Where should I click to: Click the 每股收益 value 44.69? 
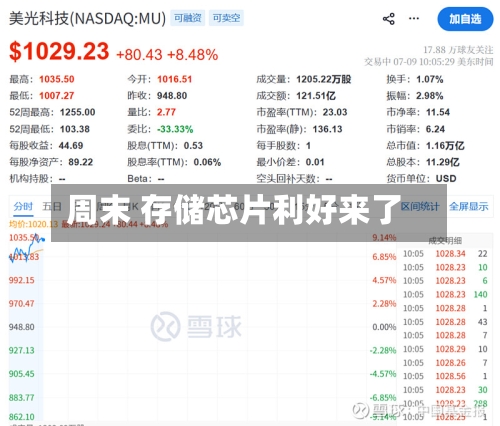(71, 146)
